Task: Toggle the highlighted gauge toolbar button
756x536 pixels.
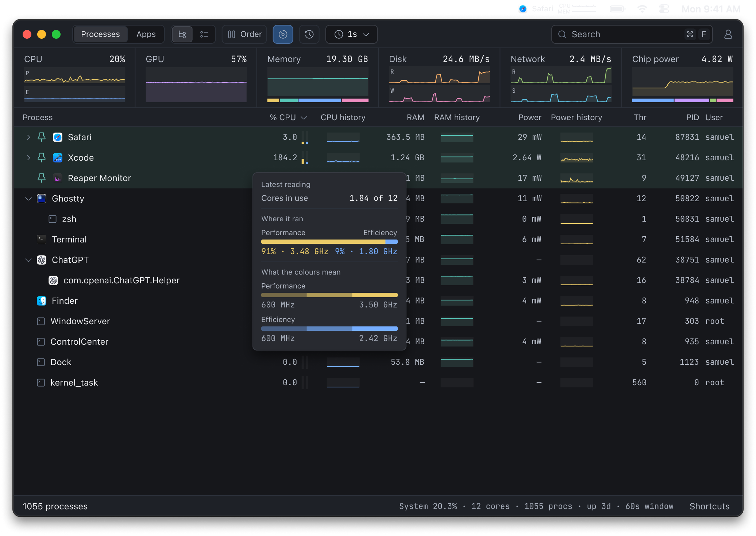Action: tap(283, 34)
